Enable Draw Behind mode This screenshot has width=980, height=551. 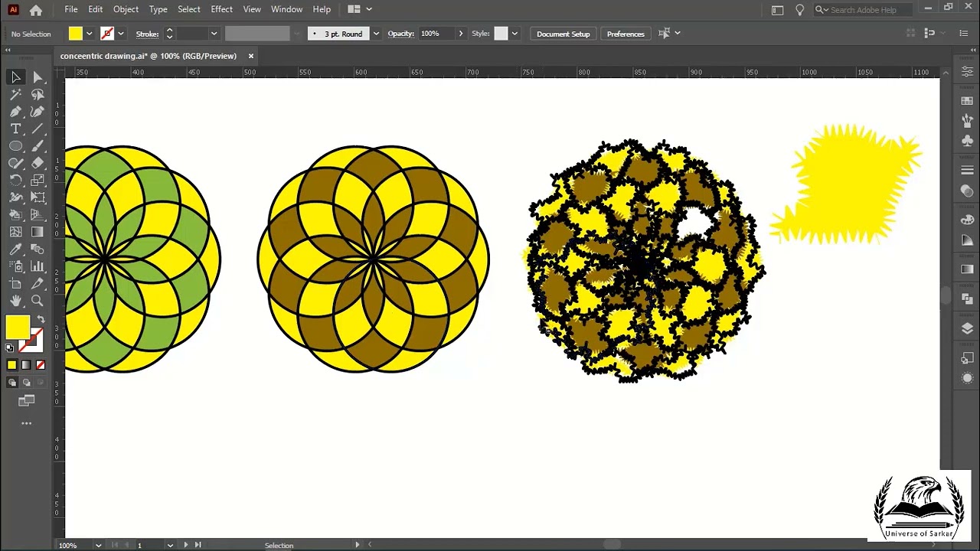pyautogui.click(x=27, y=383)
